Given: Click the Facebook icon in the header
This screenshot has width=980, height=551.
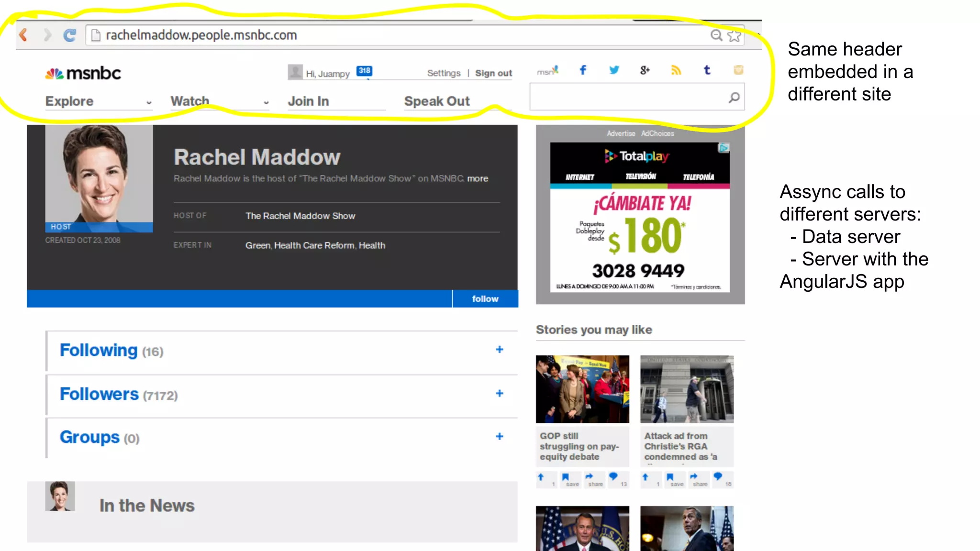Looking at the screenshot, I should click(583, 70).
